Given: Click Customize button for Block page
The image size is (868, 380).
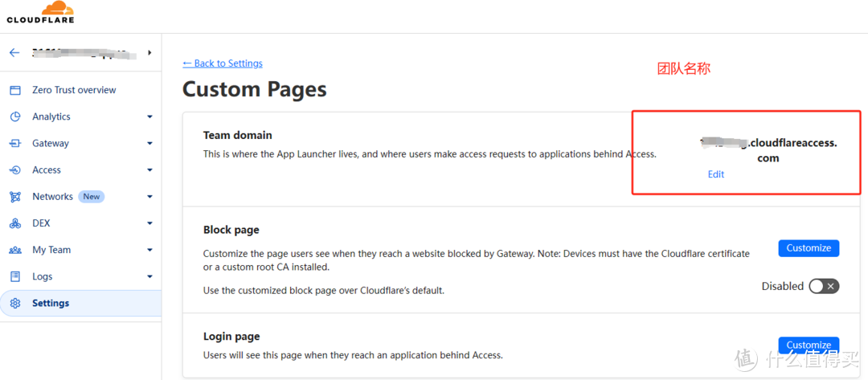Looking at the screenshot, I should [809, 247].
